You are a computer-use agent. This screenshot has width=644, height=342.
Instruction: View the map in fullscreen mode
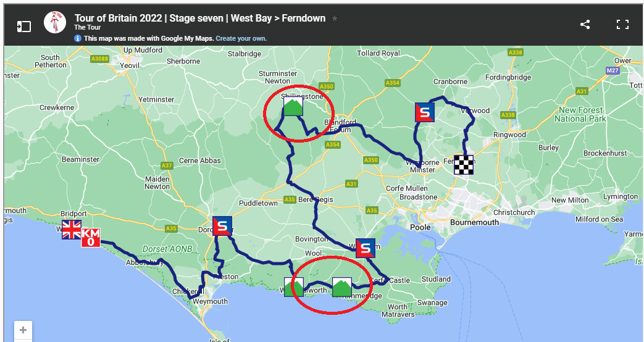[622, 25]
